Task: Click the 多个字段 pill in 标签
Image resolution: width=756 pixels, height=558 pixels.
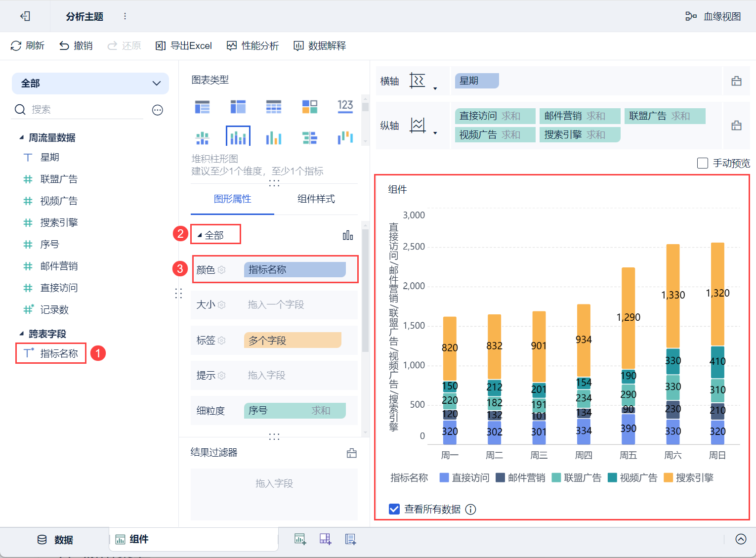Action: click(x=293, y=341)
